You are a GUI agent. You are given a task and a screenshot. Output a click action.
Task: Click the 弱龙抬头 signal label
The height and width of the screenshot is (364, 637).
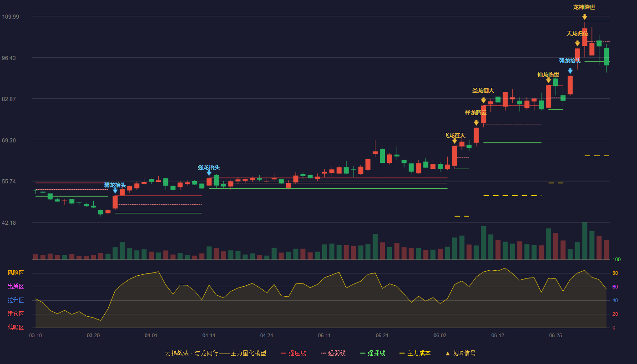[x=115, y=185]
